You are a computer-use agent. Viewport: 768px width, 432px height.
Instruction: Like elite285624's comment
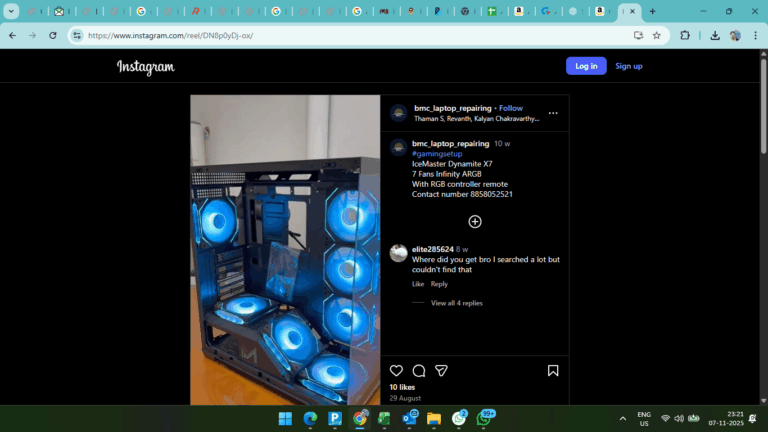(418, 284)
